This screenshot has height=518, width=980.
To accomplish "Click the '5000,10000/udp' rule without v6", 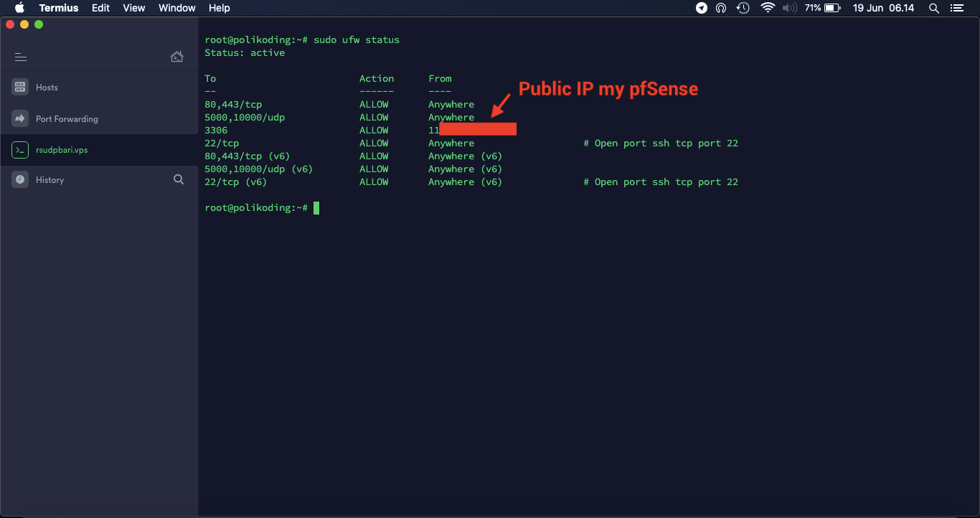I will click(245, 118).
